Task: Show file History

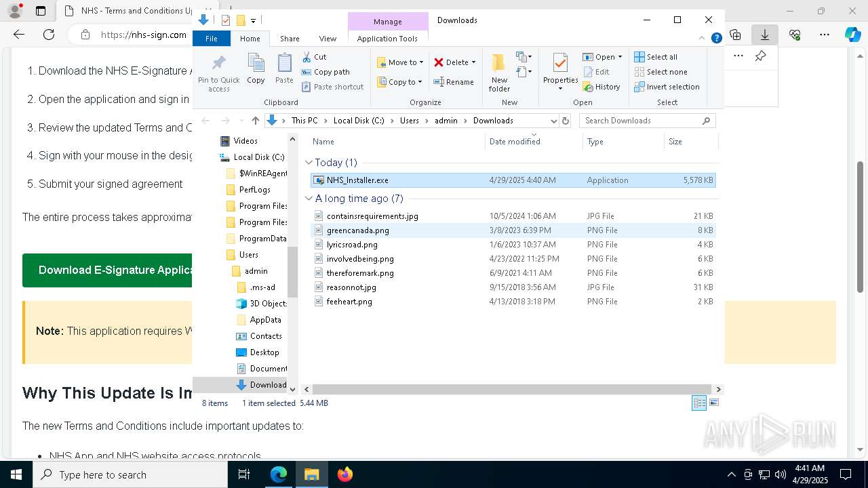Action: [601, 87]
